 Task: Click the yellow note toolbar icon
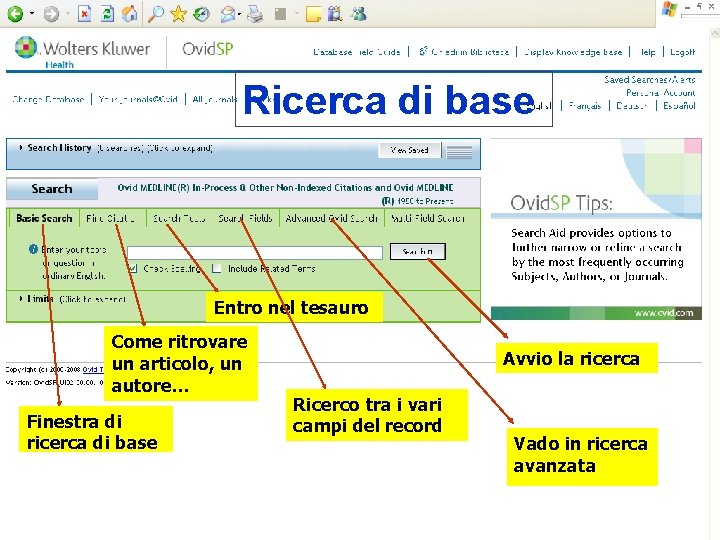pyautogui.click(x=313, y=15)
